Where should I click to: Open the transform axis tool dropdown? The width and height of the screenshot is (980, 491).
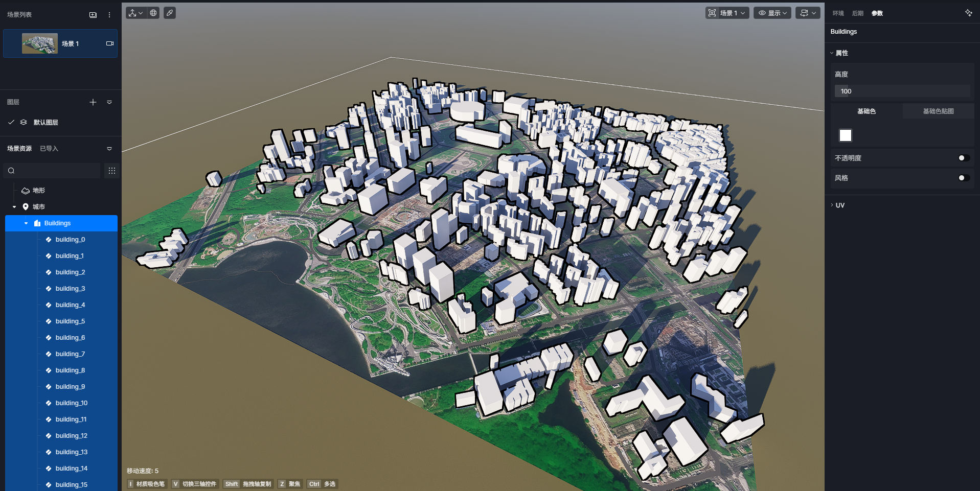point(135,13)
